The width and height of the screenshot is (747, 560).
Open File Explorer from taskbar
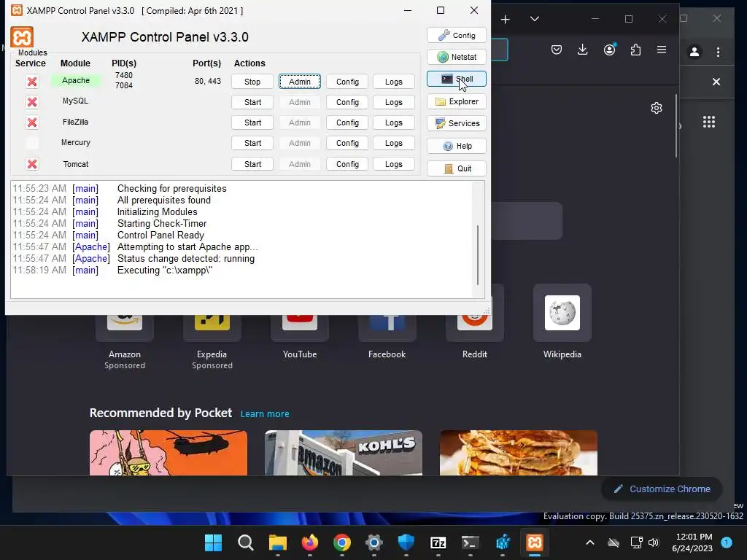278,542
